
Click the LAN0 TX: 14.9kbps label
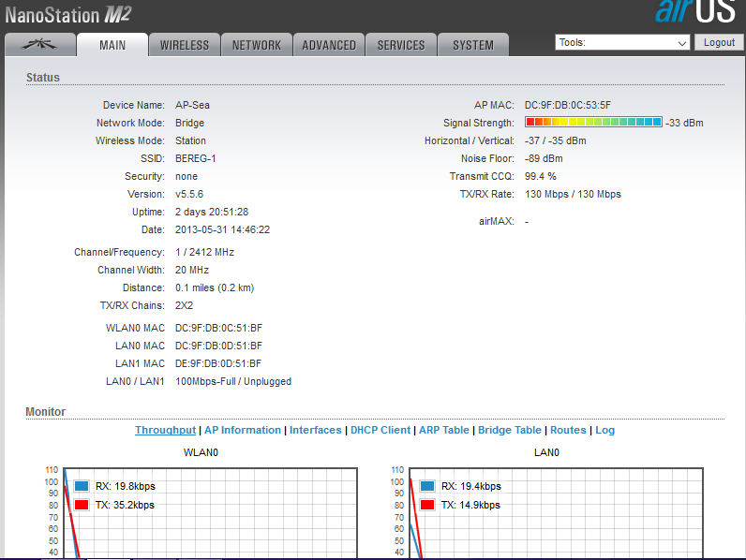470,505
